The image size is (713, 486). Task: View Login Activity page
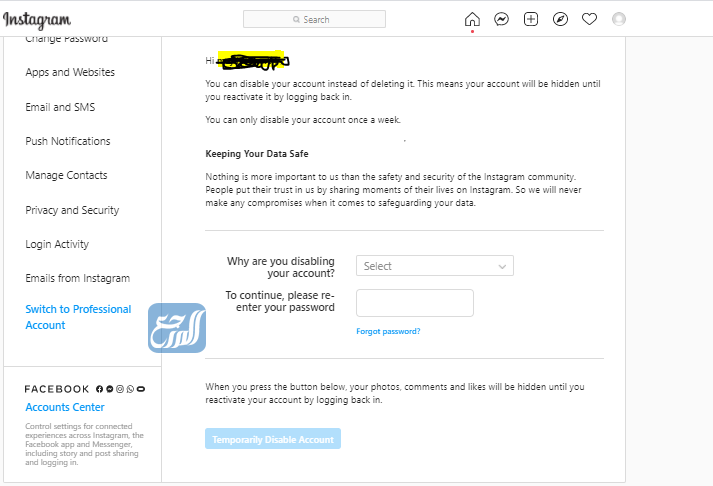(57, 244)
